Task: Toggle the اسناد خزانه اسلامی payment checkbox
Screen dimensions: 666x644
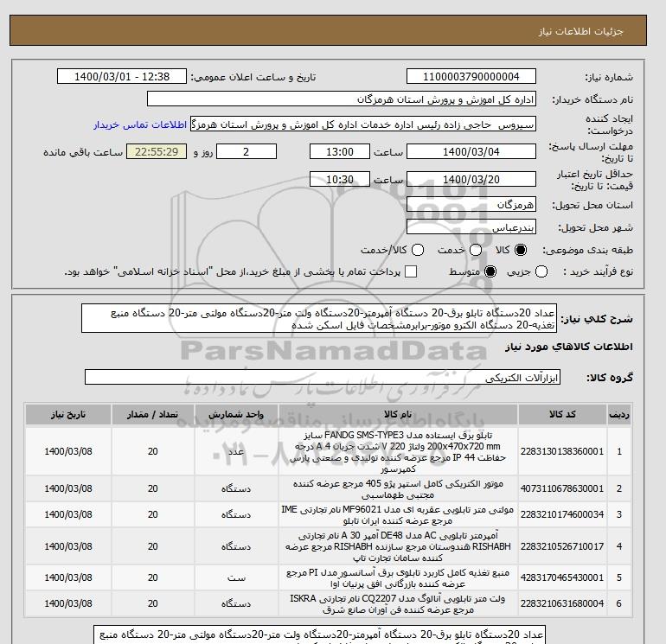Action: pos(411,271)
